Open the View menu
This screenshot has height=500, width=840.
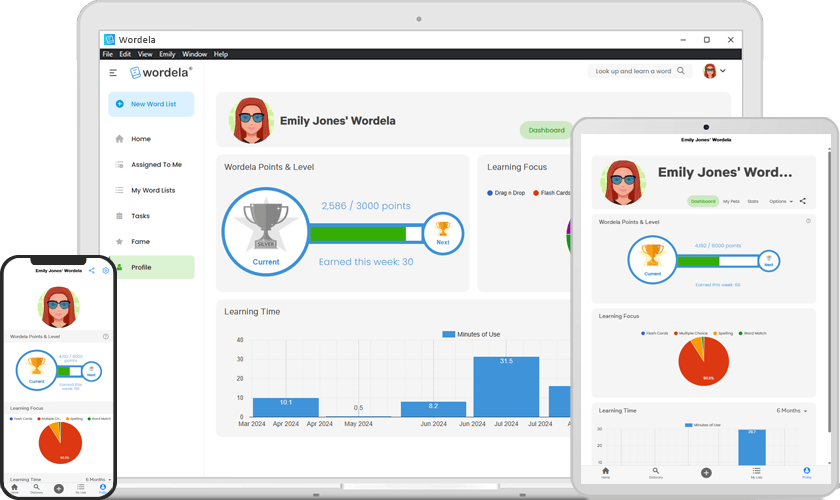(145, 54)
